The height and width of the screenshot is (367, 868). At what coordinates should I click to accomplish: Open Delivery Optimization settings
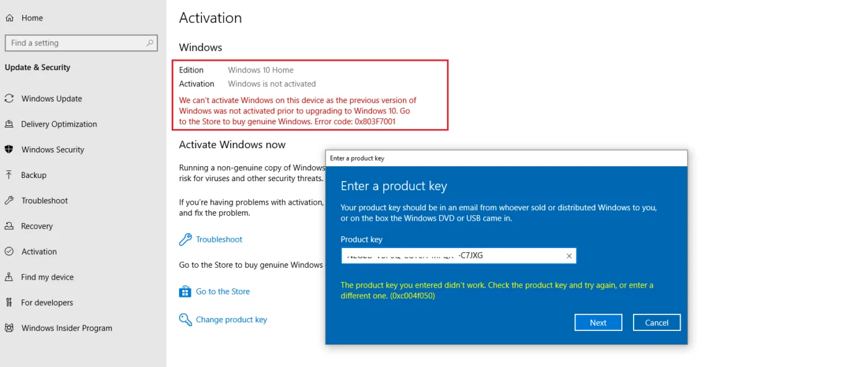[x=11, y=124]
